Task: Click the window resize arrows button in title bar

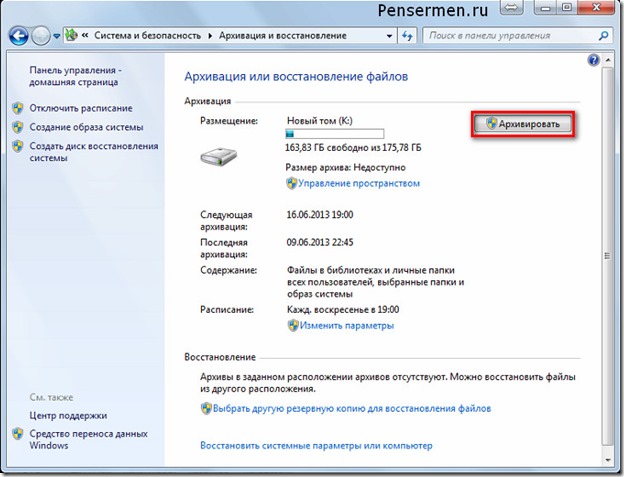Action: pos(512,9)
